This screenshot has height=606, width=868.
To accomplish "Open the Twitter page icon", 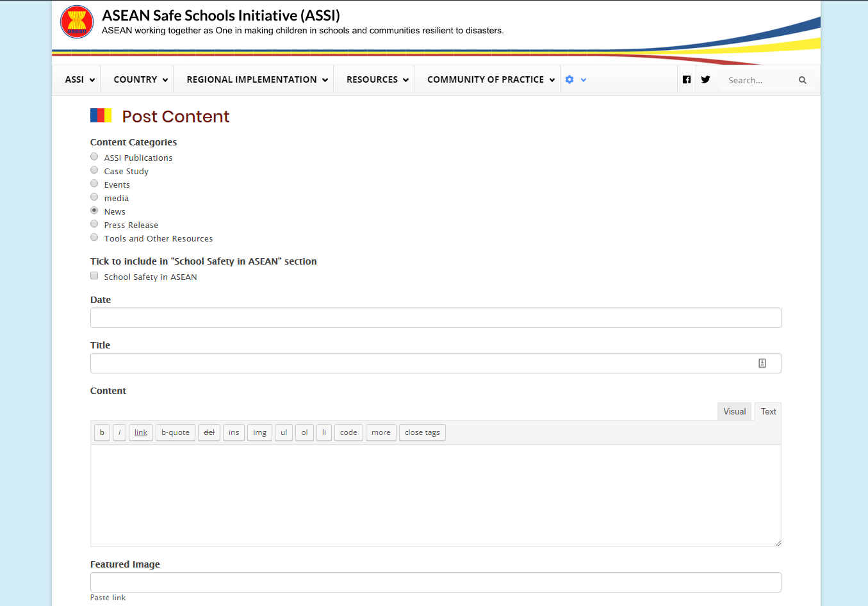I will pyautogui.click(x=705, y=80).
